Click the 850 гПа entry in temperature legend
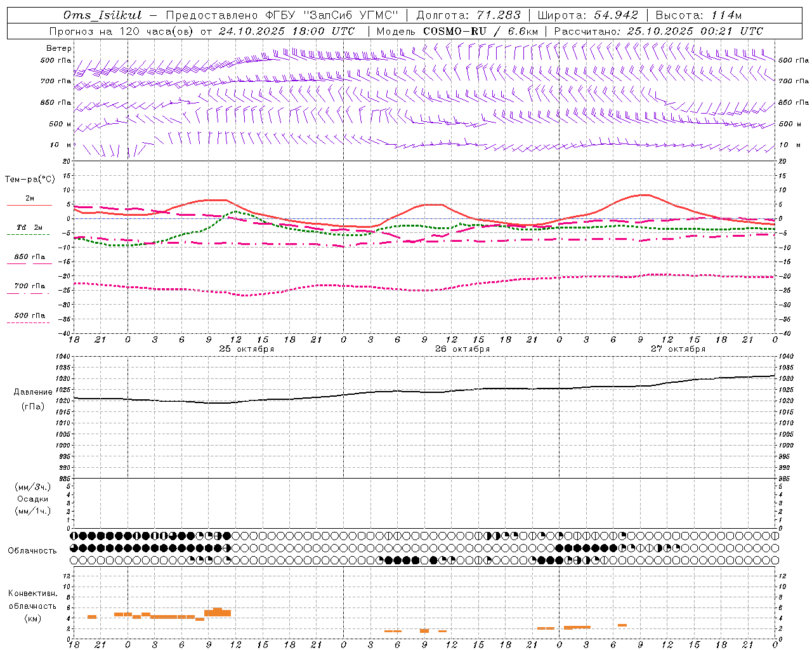 (30, 257)
